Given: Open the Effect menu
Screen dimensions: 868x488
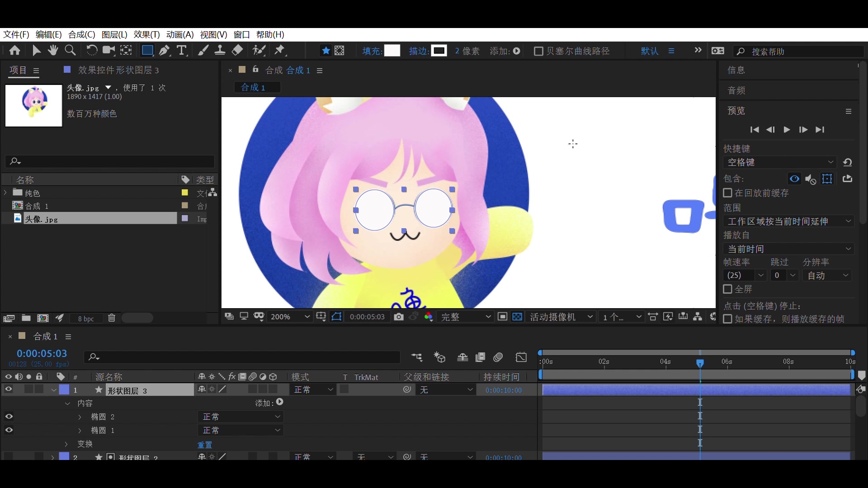Looking at the screenshot, I should [146, 34].
